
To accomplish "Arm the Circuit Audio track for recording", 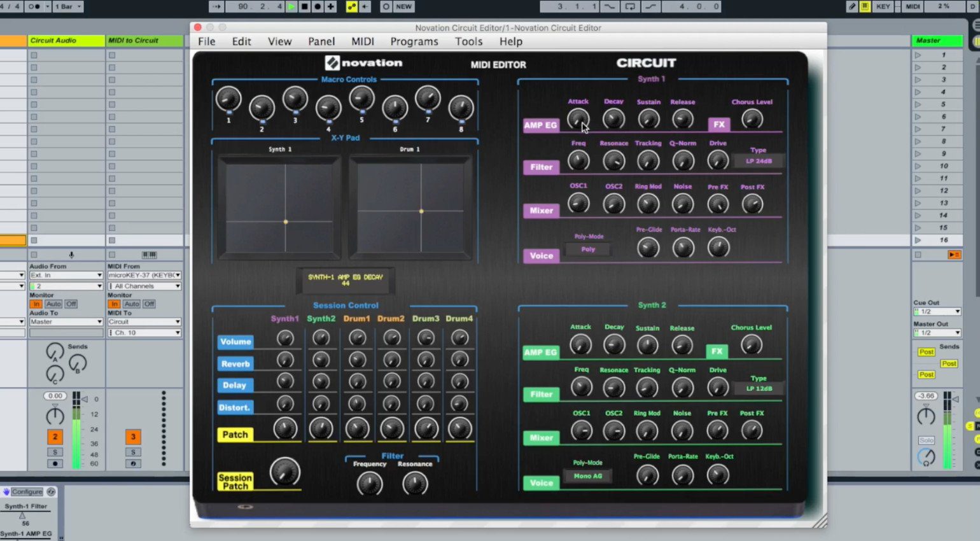I will (55, 463).
